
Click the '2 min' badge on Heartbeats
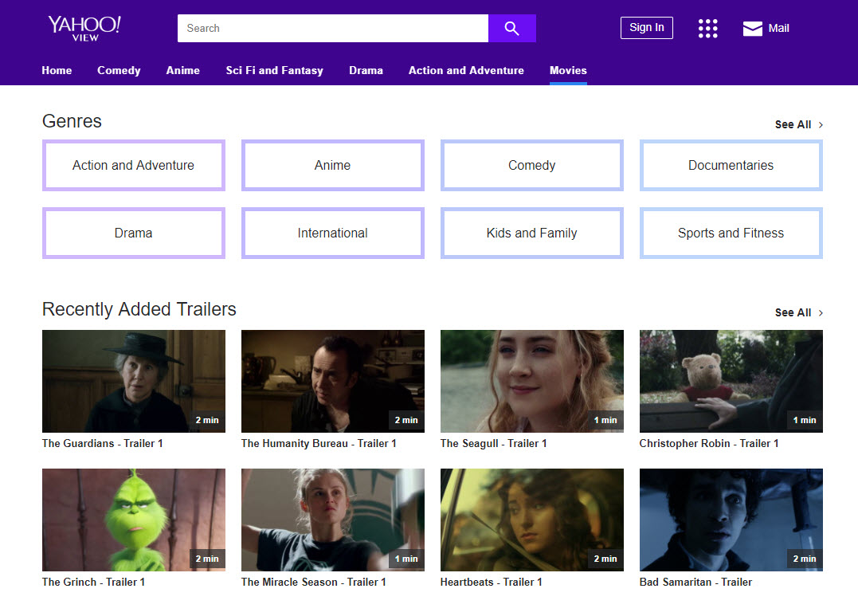tap(605, 559)
